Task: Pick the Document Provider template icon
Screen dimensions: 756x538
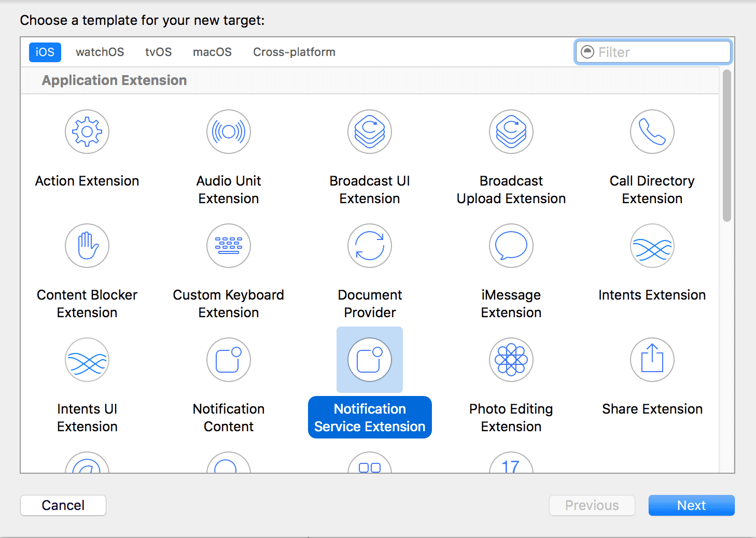Action: pyautogui.click(x=370, y=246)
